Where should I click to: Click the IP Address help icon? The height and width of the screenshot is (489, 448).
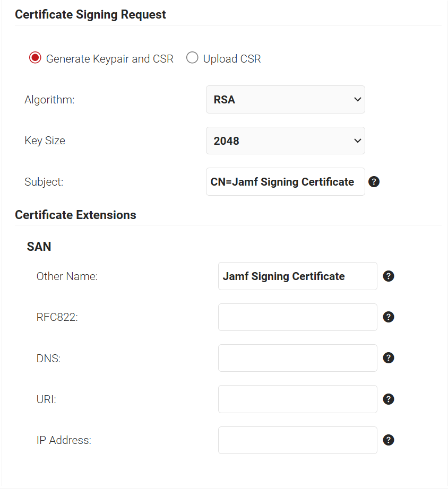click(389, 440)
